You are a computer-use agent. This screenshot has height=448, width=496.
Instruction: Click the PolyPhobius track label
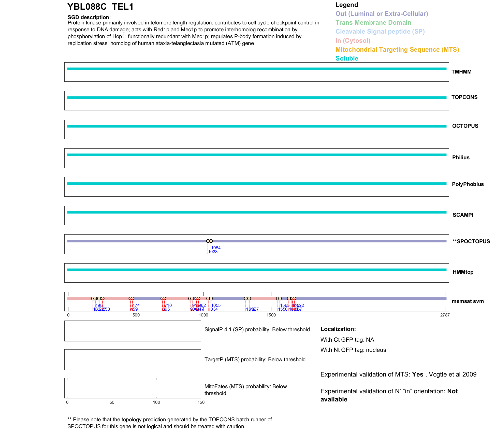point(468,184)
